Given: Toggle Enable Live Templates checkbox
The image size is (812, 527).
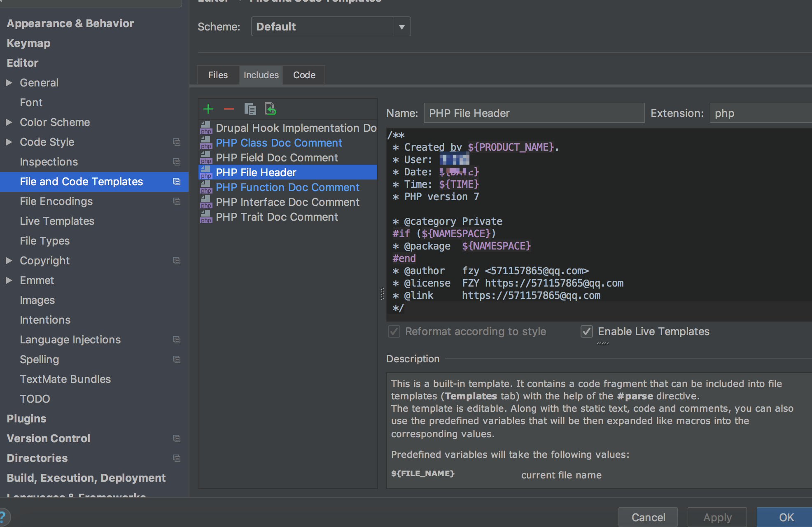Looking at the screenshot, I should pyautogui.click(x=587, y=331).
